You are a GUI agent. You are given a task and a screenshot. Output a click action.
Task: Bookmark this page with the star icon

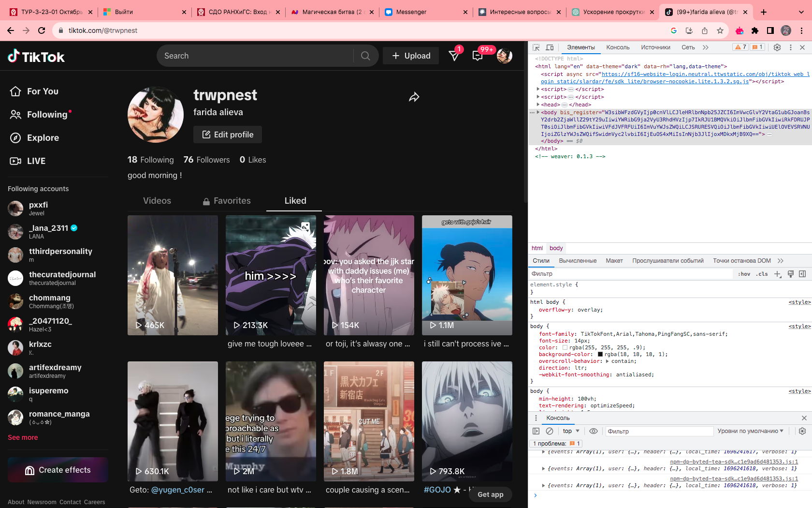click(720, 30)
